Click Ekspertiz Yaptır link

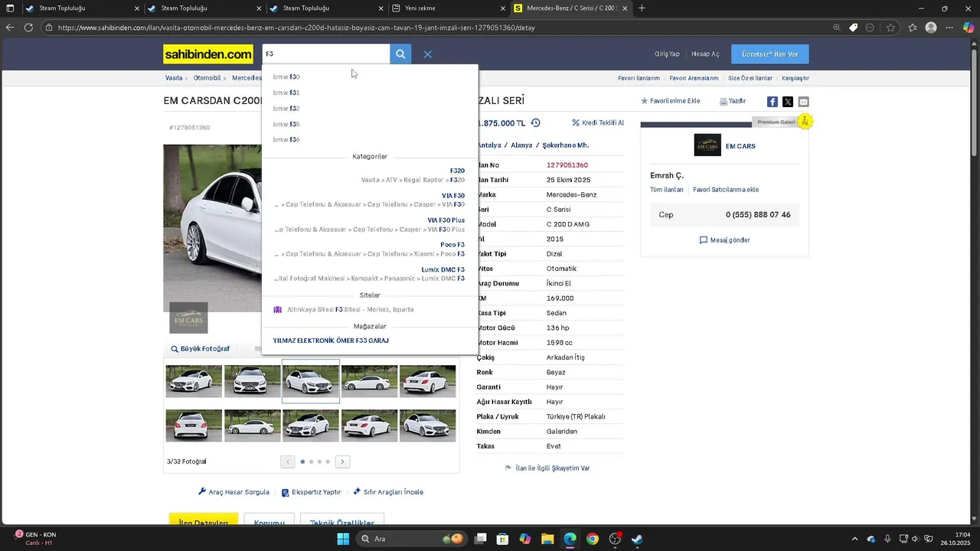pyautogui.click(x=311, y=492)
